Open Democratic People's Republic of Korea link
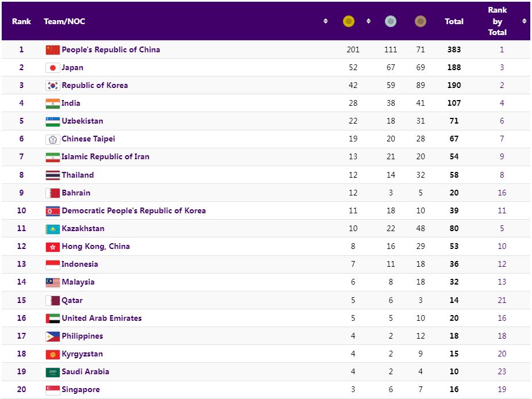Screen dimensions: 532x399 pyautogui.click(x=133, y=211)
